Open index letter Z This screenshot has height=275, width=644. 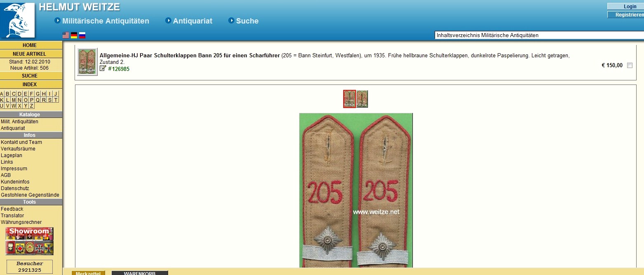coord(31,106)
